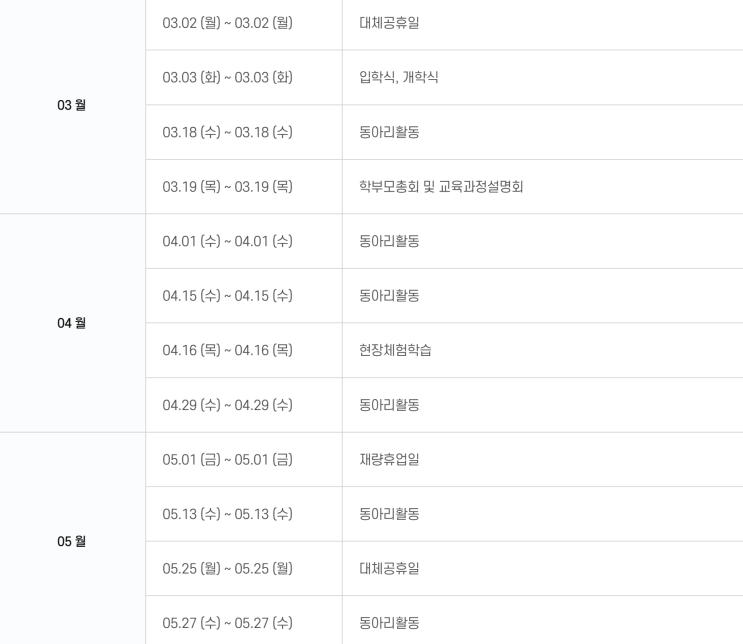
Task: Select the 04.01 (수) date range
Action: 227,241
